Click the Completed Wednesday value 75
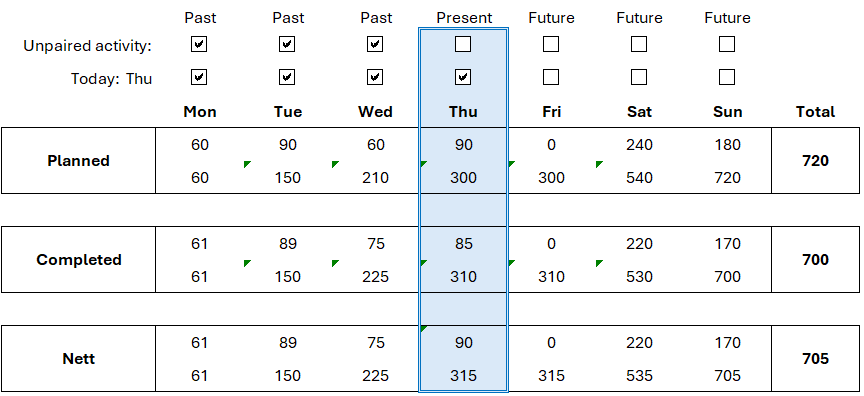Screen dimensions: 864x396 [x=376, y=244]
